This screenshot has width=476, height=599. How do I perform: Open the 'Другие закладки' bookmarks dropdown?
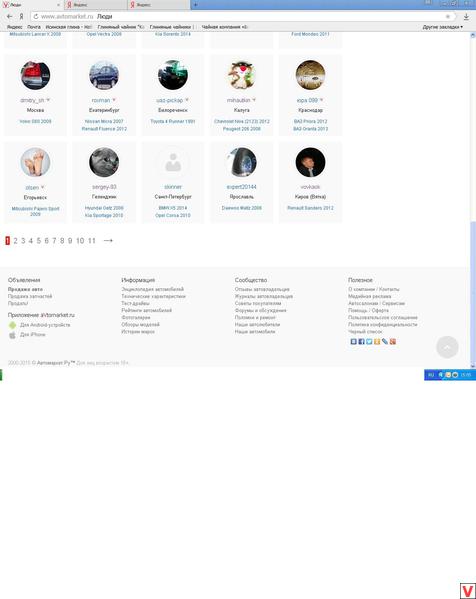pos(442,27)
